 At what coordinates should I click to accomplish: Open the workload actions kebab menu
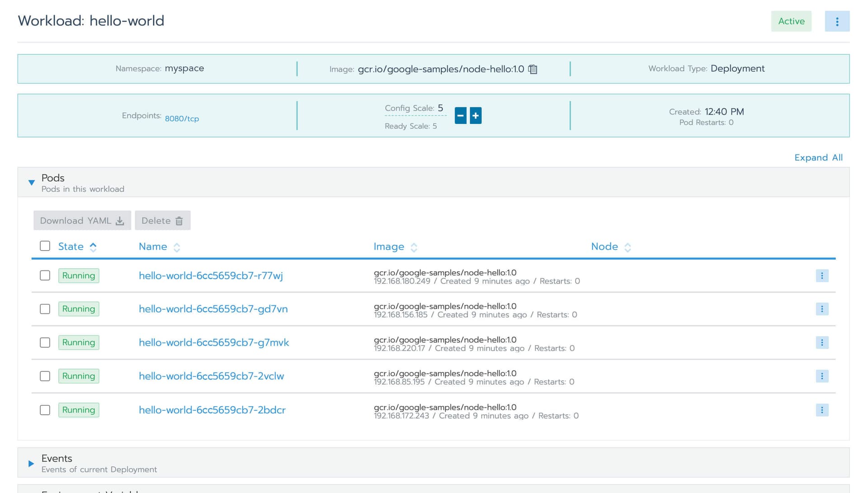tap(837, 21)
